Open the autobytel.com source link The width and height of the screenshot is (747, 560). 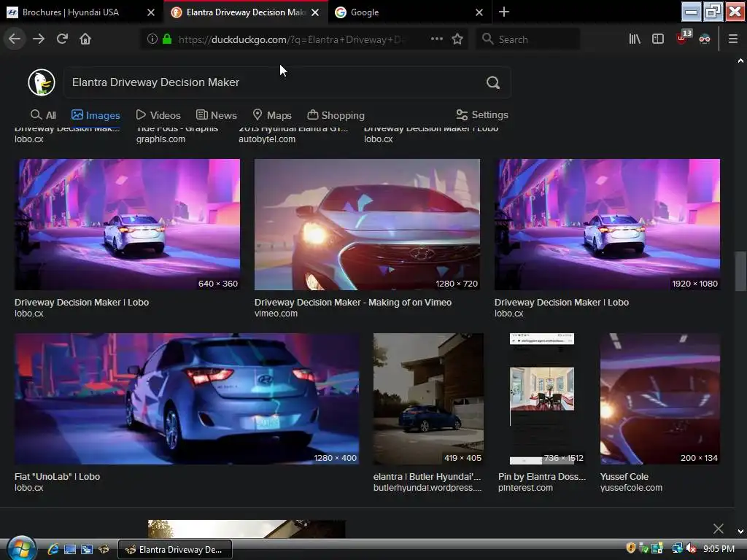[x=267, y=139]
